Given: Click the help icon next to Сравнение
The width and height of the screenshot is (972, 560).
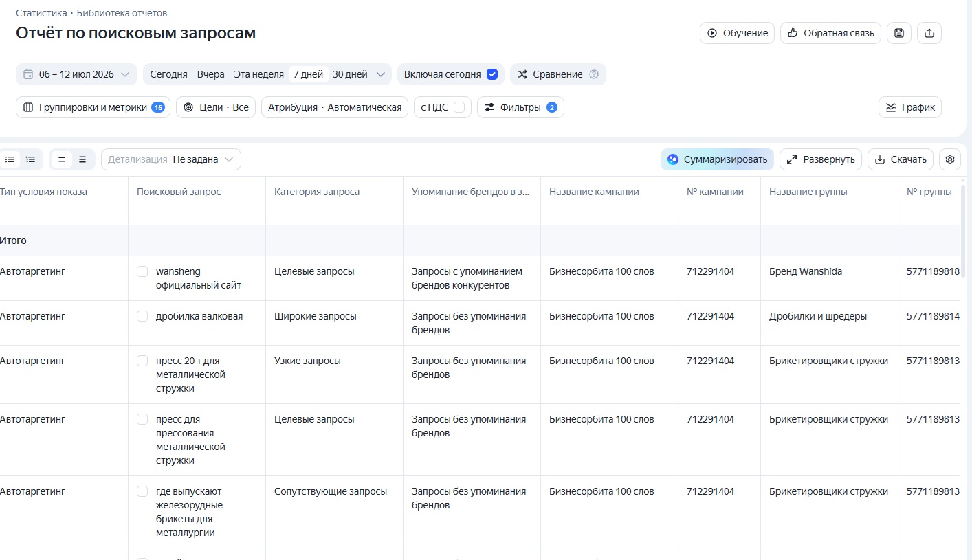Looking at the screenshot, I should coord(594,74).
